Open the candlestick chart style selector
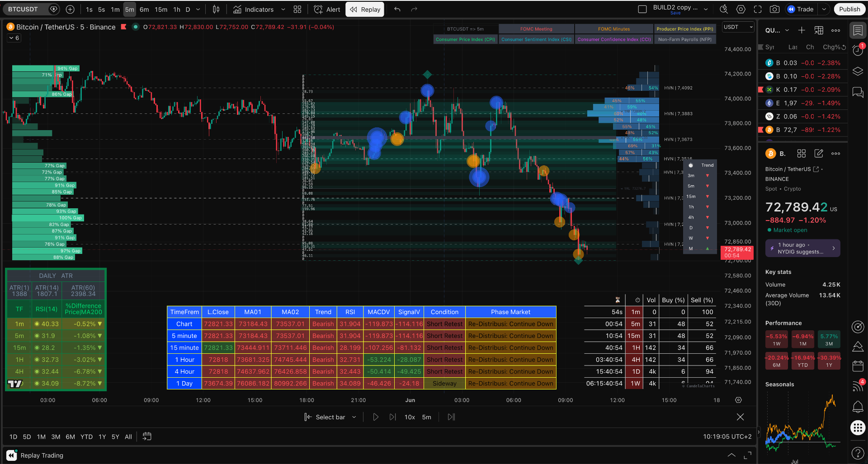This screenshot has width=868, height=464. coord(216,9)
